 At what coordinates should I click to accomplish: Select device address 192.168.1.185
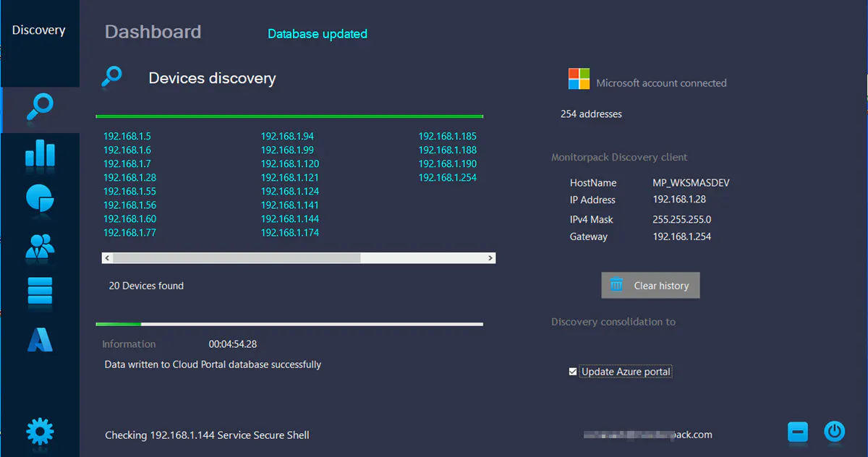pos(448,136)
